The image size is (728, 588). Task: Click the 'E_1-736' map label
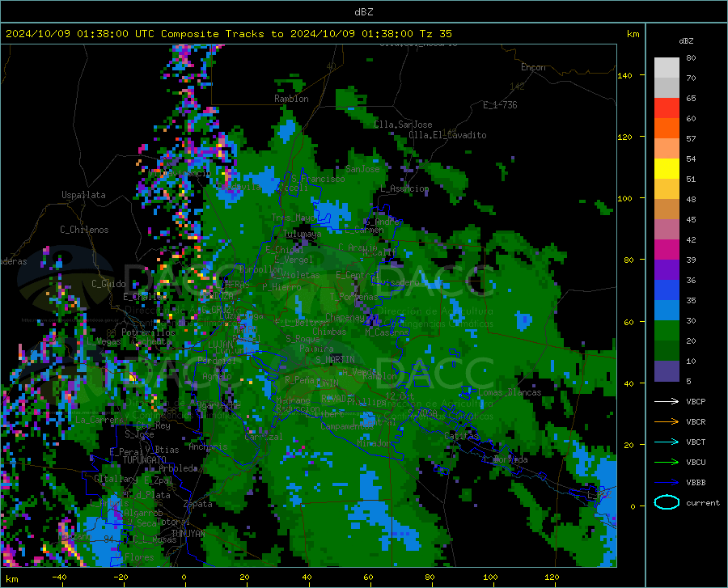[x=500, y=105]
